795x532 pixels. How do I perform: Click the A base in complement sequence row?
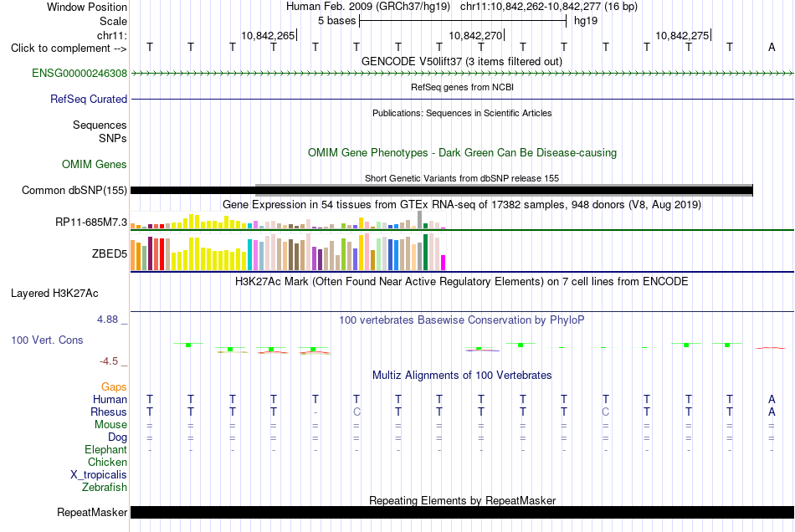pos(772,47)
